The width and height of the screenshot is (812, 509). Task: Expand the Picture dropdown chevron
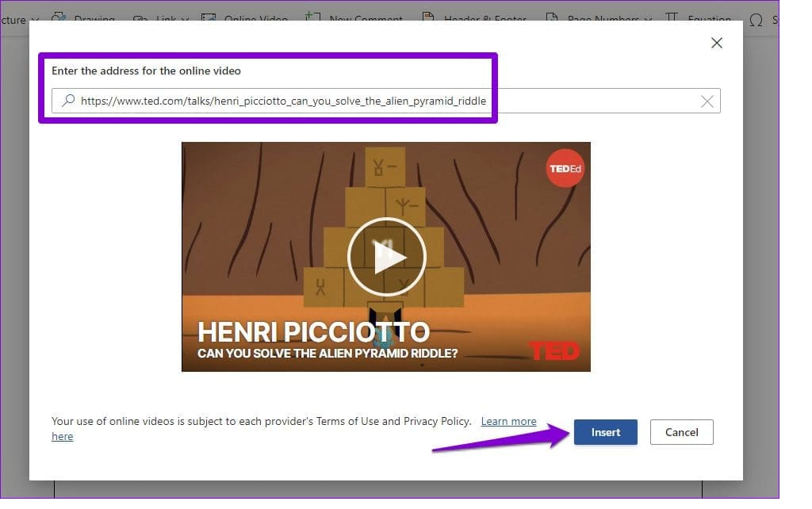tap(34, 20)
